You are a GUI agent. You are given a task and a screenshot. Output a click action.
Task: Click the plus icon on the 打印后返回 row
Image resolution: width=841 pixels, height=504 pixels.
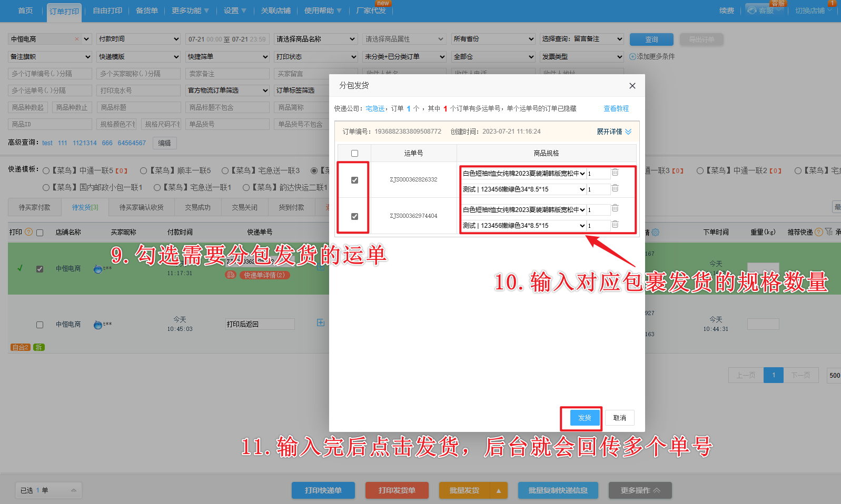321,322
